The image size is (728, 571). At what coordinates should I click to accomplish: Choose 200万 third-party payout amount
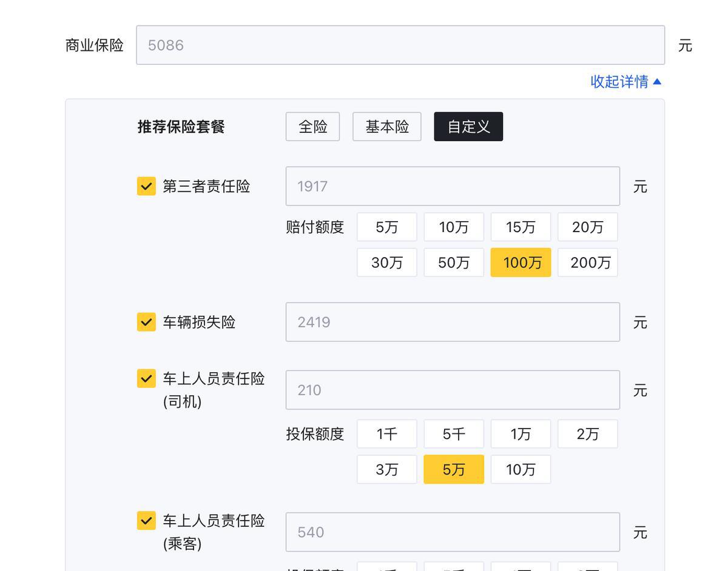587,262
